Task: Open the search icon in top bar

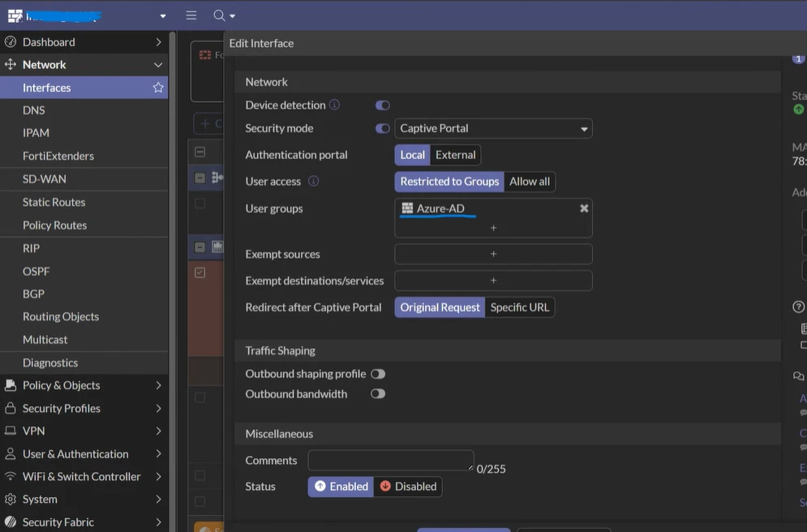Action: 219,15
